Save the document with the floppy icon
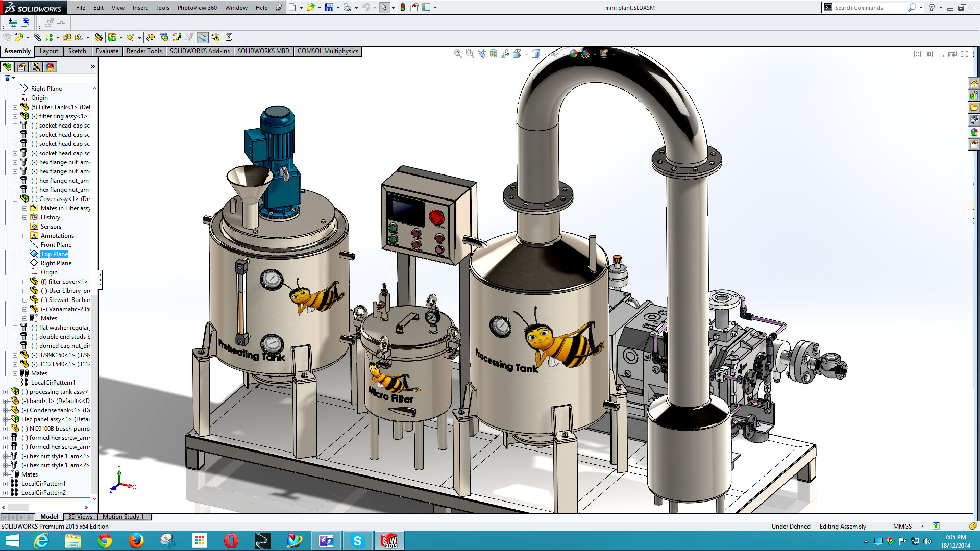The image size is (980, 551). [x=329, y=8]
